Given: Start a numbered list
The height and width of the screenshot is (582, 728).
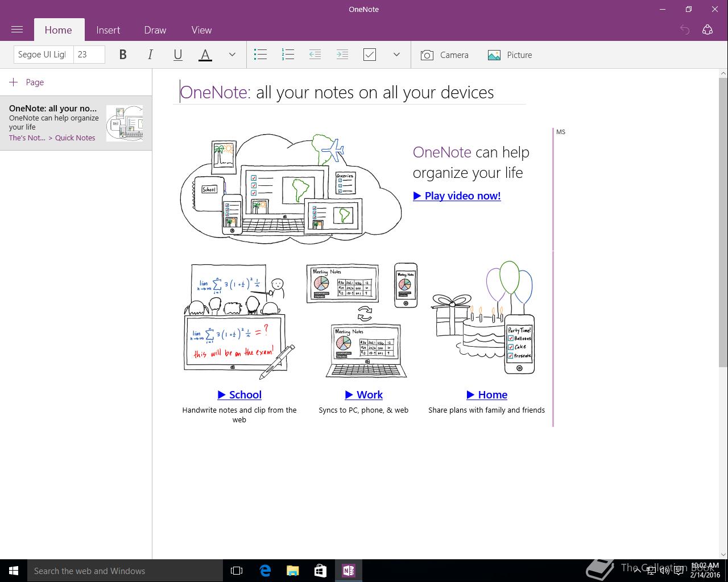Looking at the screenshot, I should click(x=288, y=55).
